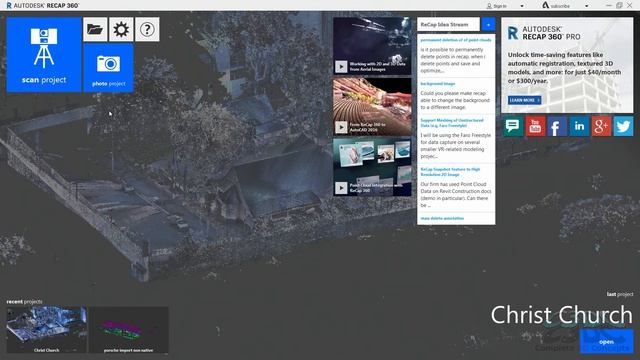Click the ReCap Idea Stream header field
Screen dimensions: 640x360
(x=448, y=24)
